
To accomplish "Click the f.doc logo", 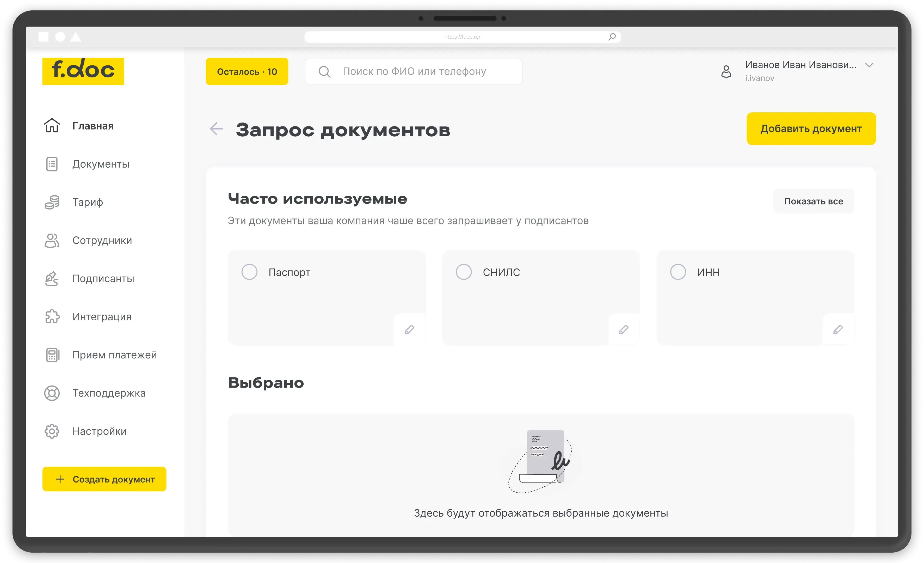I will (x=83, y=71).
